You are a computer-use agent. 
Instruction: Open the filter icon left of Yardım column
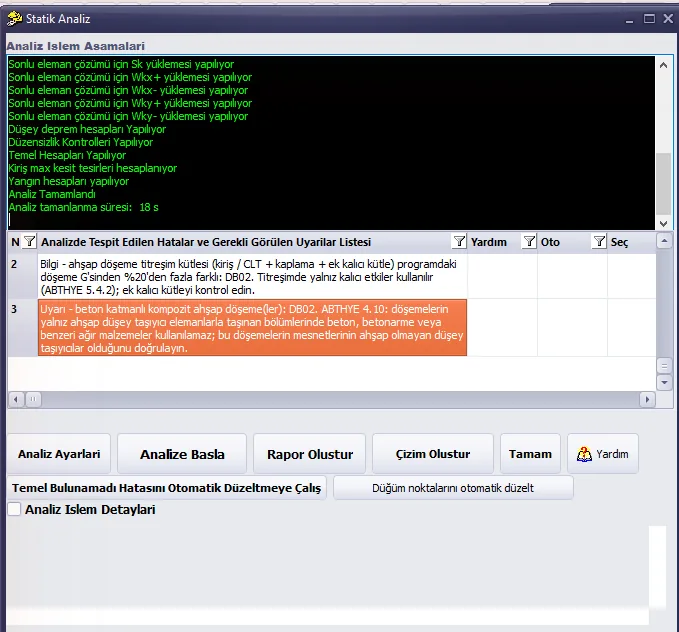point(459,241)
